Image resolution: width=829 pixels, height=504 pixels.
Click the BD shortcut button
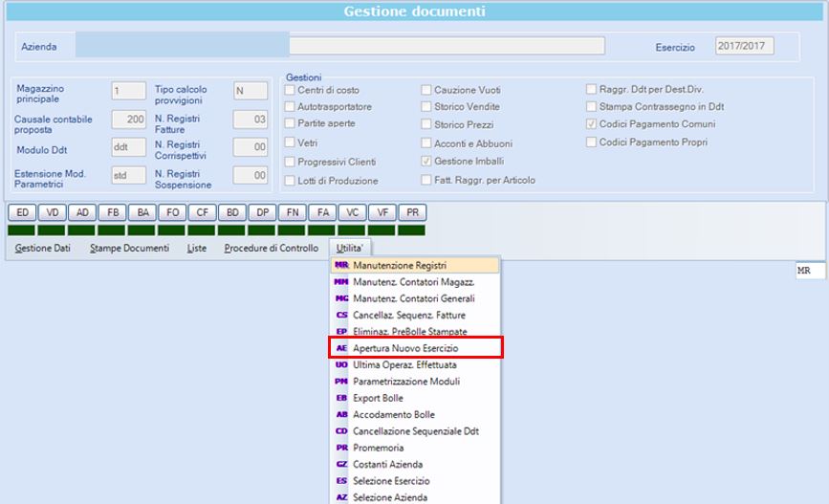tap(232, 212)
